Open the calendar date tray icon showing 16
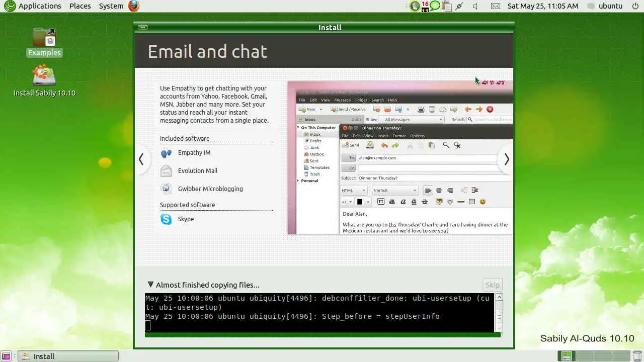 [425, 6]
